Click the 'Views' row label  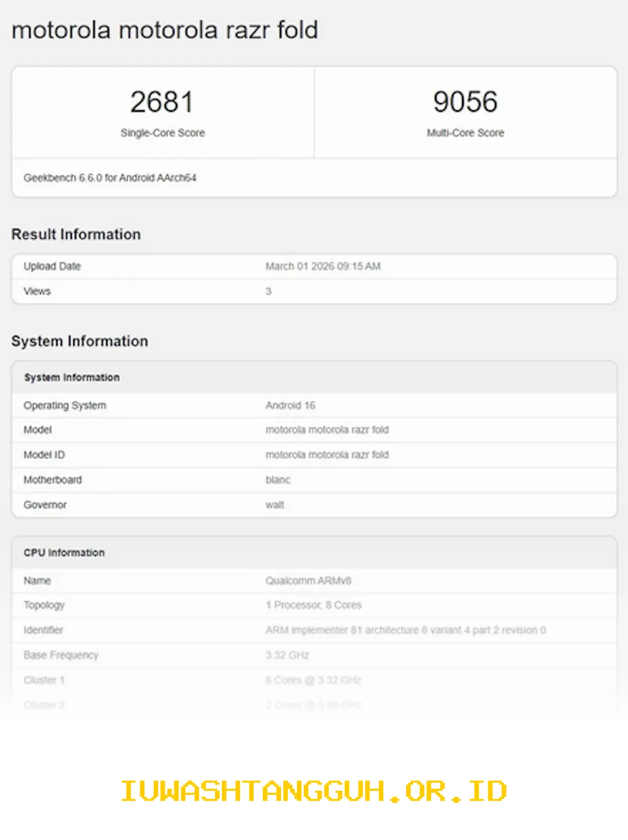point(37,292)
